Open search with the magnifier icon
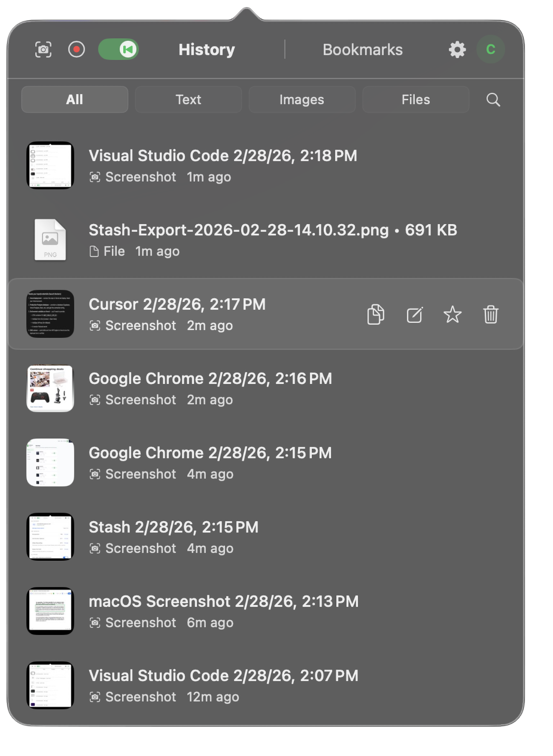Image resolution: width=553 pixels, height=756 pixels. (493, 100)
